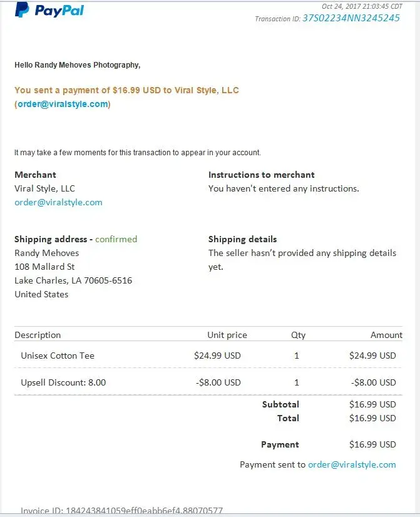Click the order@viralstyle.com link in the payment heading
The image size is (420, 517).
pyautogui.click(x=63, y=104)
